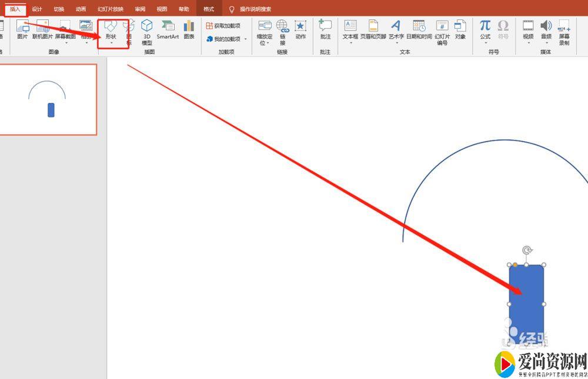
Task: Open the 动画 (Animations) ribbon tab
Action: pyautogui.click(x=81, y=9)
